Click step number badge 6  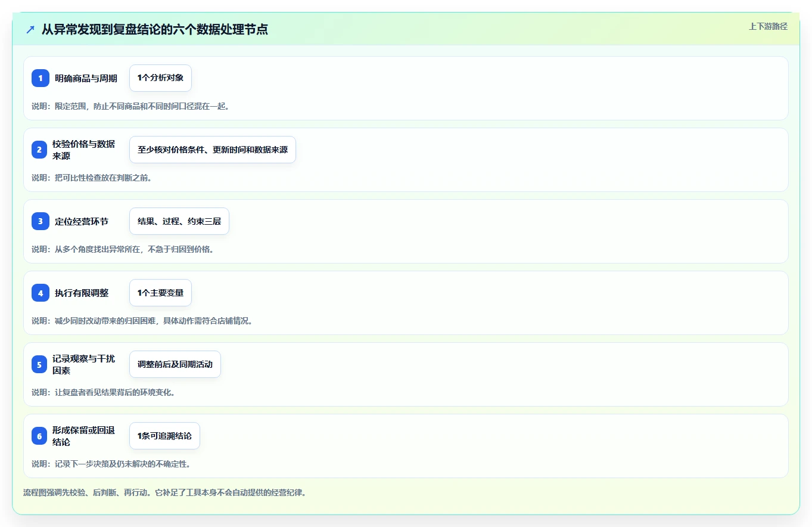coord(39,436)
